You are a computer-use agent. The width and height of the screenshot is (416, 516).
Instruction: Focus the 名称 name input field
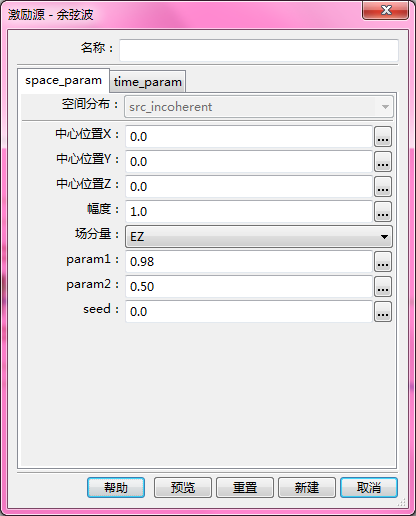[x=259, y=50]
